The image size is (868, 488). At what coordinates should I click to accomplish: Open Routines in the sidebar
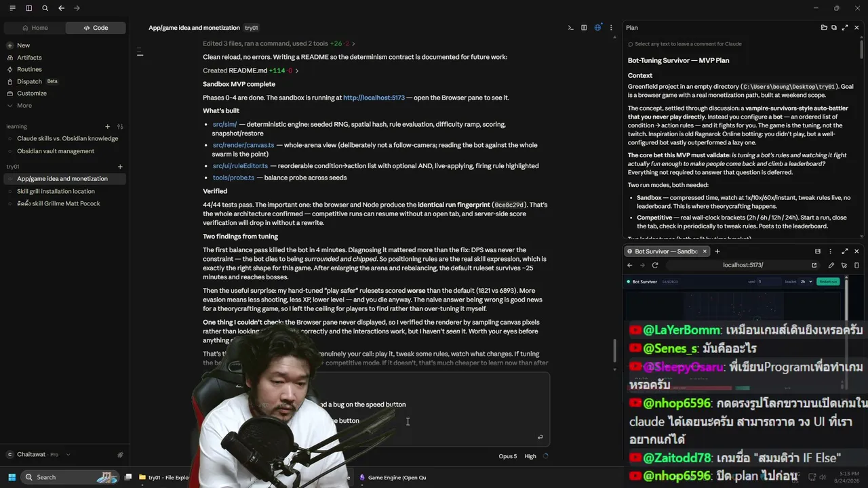[x=29, y=69]
